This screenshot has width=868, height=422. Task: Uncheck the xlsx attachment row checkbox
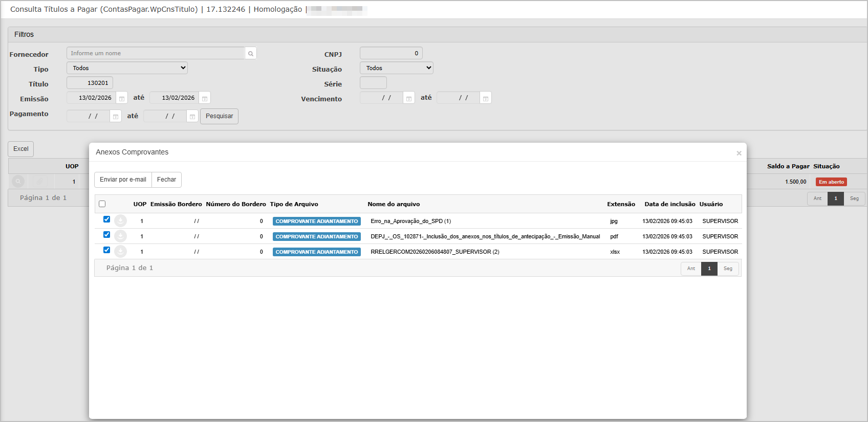pyautogui.click(x=106, y=250)
